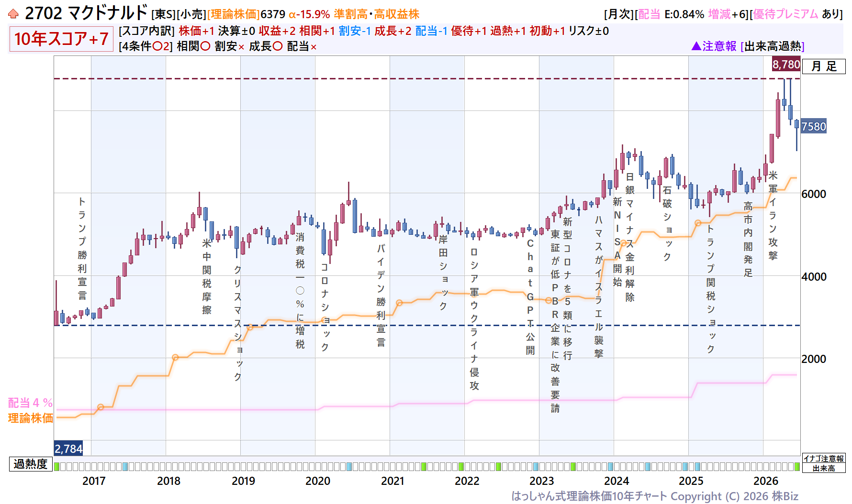Click the 準割高・高収益株 label
This screenshot has width=852, height=504.
tap(377, 14)
